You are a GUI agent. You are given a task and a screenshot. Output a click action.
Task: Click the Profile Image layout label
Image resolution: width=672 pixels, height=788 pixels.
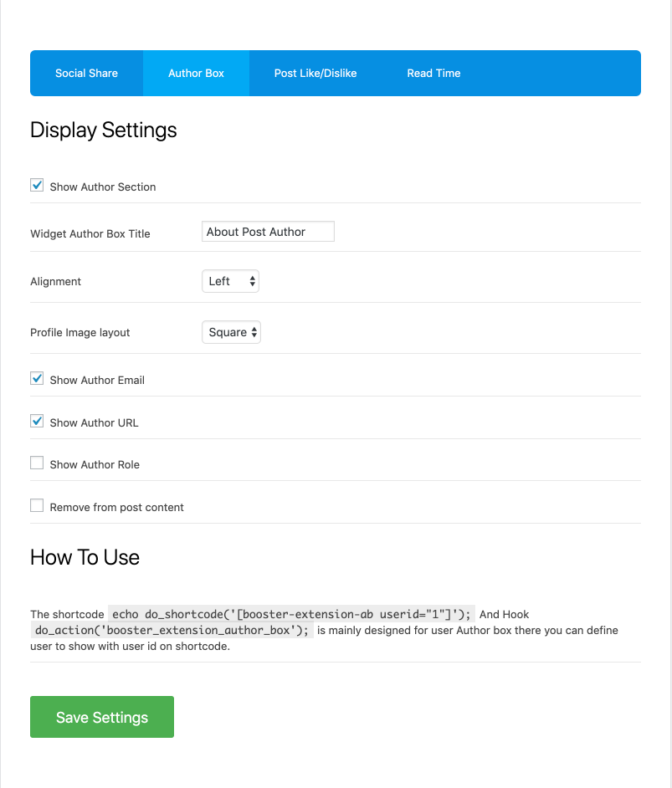click(80, 332)
